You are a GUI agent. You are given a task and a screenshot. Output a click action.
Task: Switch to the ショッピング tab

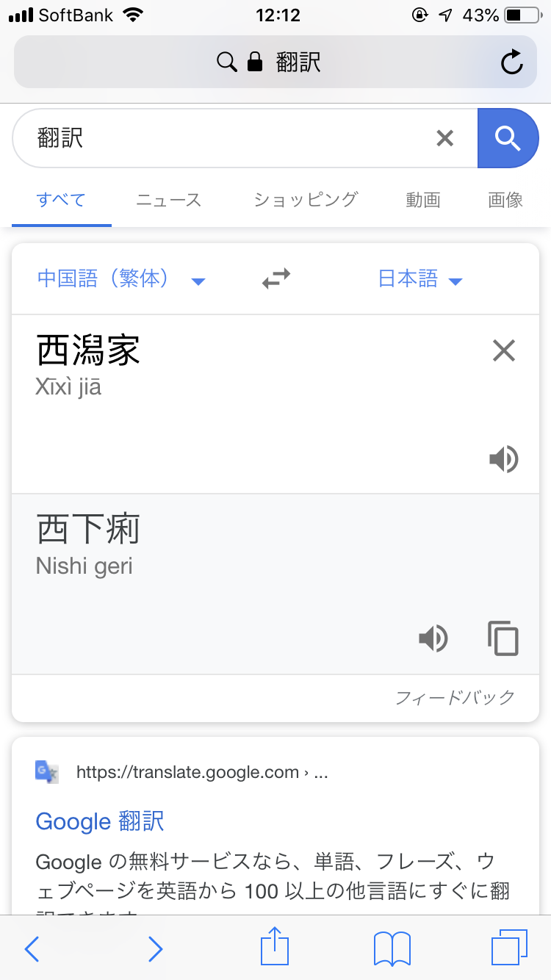click(306, 200)
